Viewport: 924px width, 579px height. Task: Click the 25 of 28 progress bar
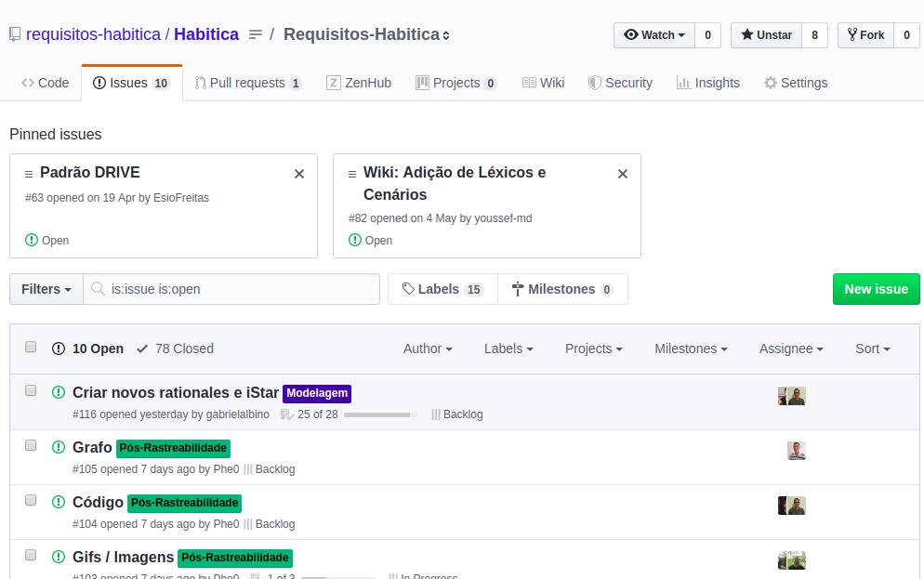coord(381,415)
